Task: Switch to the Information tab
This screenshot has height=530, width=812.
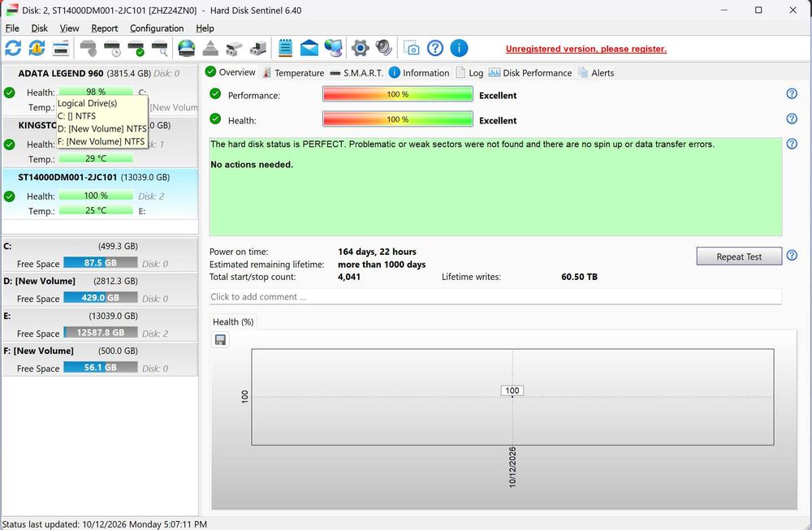Action: (x=420, y=73)
